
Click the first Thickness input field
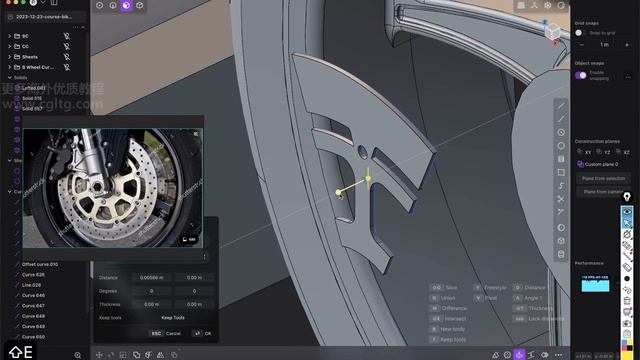coord(151,304)
